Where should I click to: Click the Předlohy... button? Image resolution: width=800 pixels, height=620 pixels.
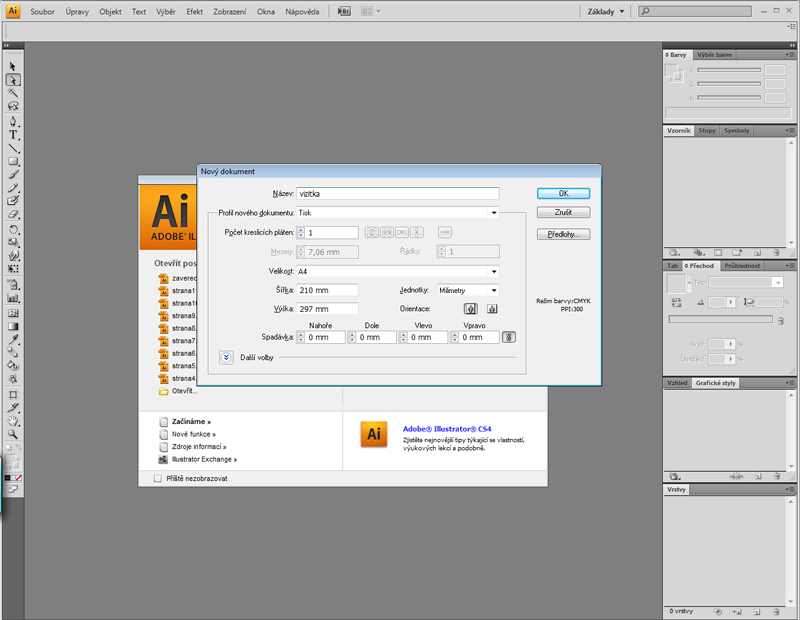[563, 234]
